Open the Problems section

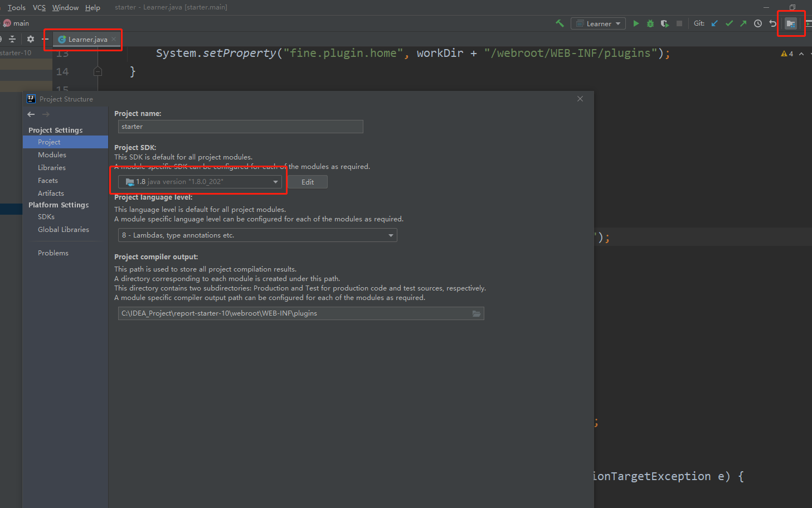pyautogui.click(x=53, y=253)
